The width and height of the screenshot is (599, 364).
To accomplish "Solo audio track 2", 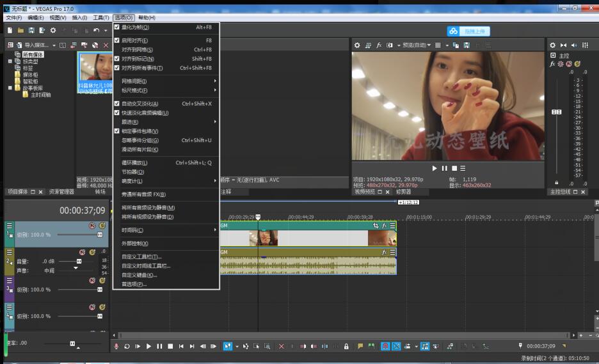I will 92,252.
